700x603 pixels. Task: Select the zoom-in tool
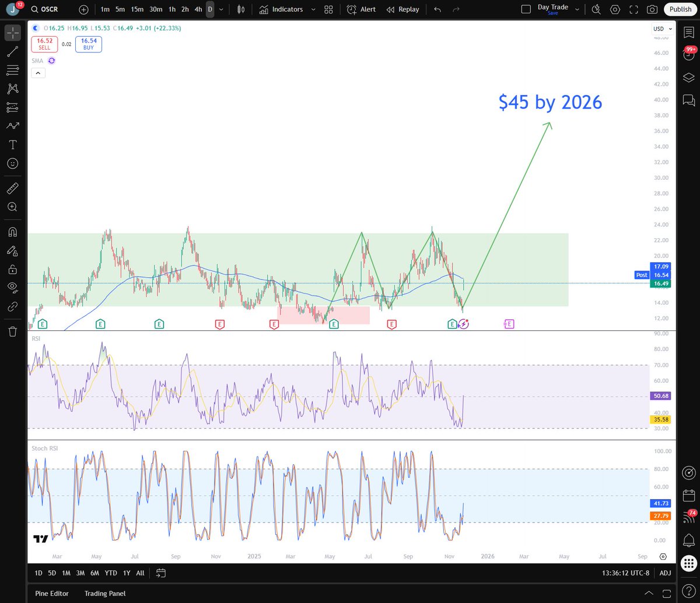(x=13, y=207)
